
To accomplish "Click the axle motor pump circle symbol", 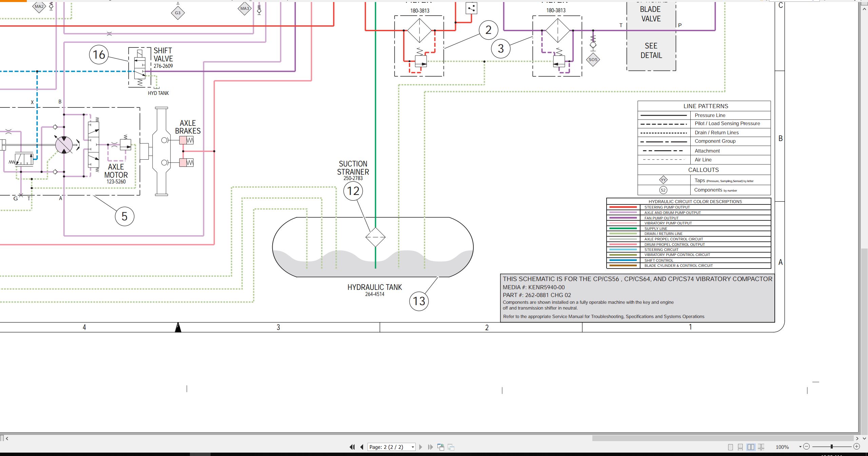I will (x=64, y=145).
